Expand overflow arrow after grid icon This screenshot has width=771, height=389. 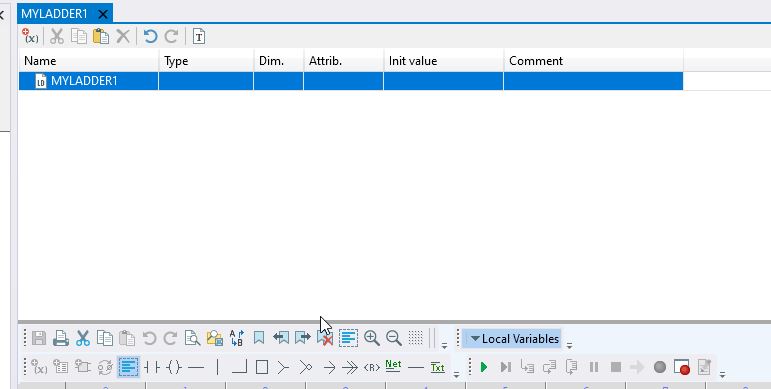[x=444, y=345]
